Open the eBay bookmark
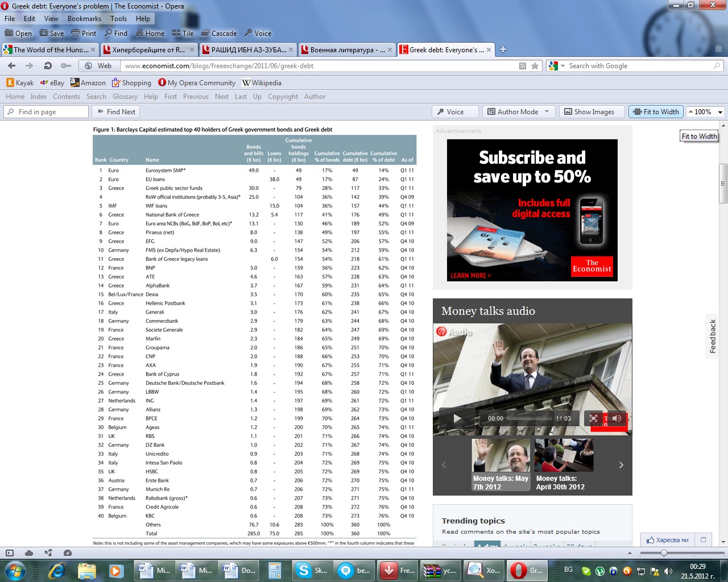 [52, 83]
